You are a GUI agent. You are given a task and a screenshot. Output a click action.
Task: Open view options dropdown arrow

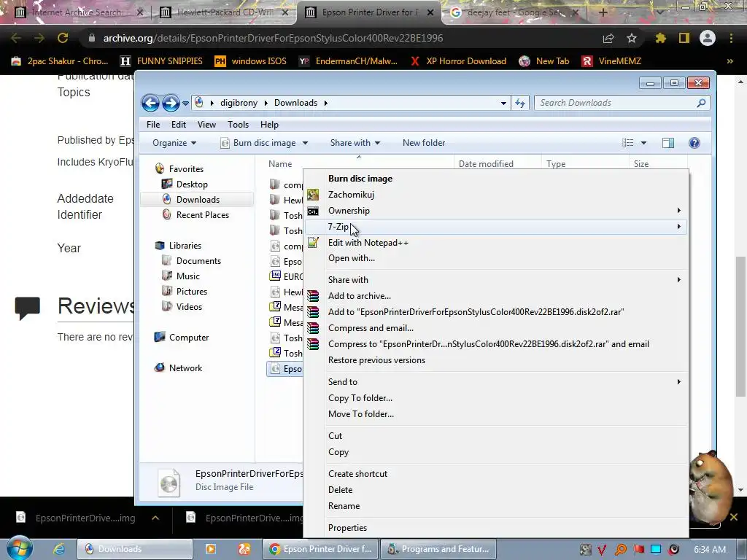tap(643, 143)
